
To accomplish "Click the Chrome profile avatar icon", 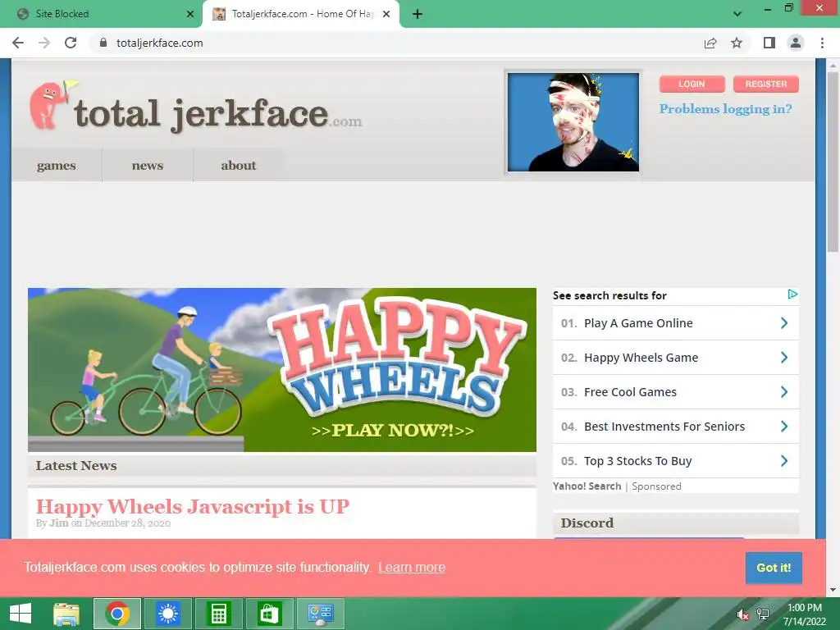I will [x=796, y=43].
